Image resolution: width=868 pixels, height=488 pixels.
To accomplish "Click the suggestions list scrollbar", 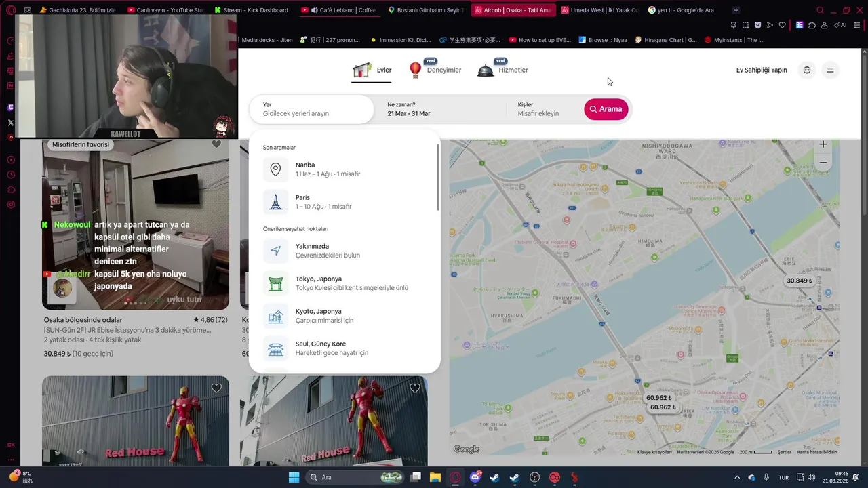I will (x=438, y=178).
